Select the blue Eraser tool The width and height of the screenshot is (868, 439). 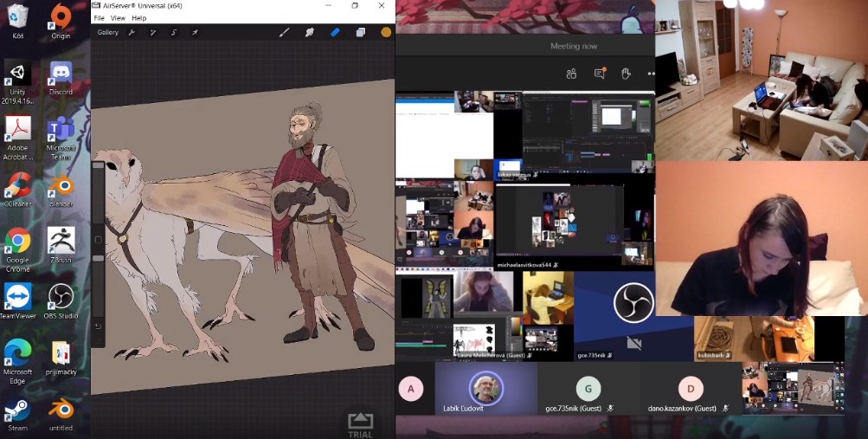(x=335, y=33)
